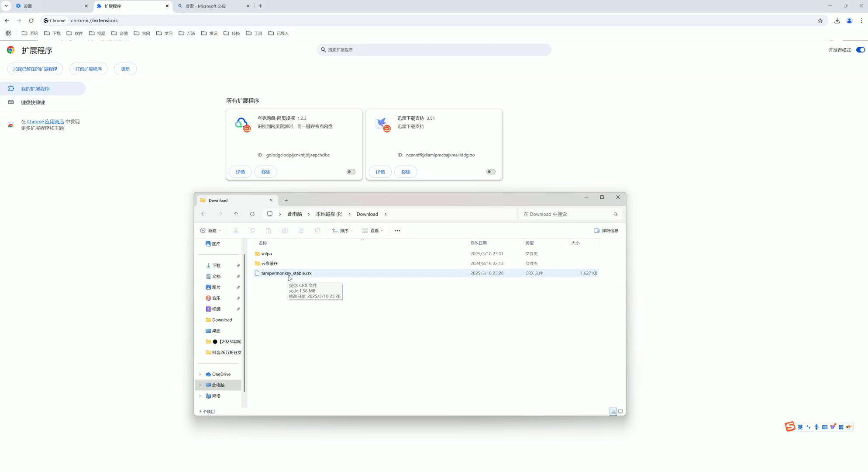This screenshot has height=472, width=868.
Task: Select 键盘快捷键 in the sidebar
Action: click(33, 102)
